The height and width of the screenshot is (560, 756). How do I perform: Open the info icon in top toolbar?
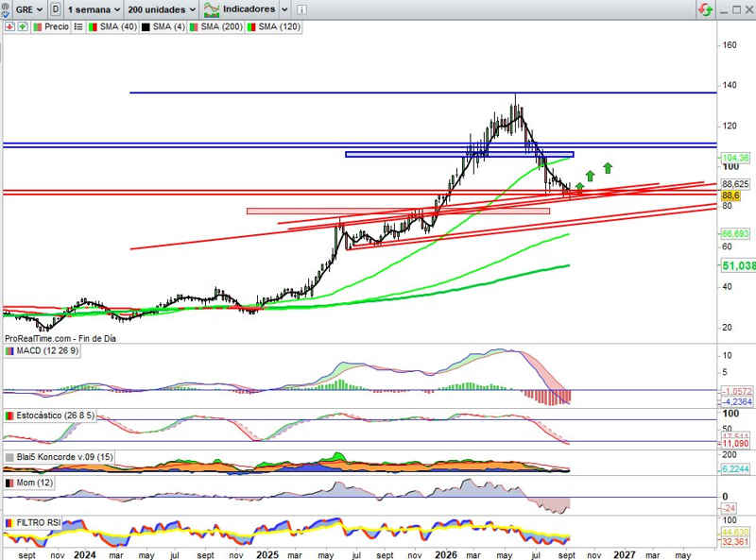(301, 9)
